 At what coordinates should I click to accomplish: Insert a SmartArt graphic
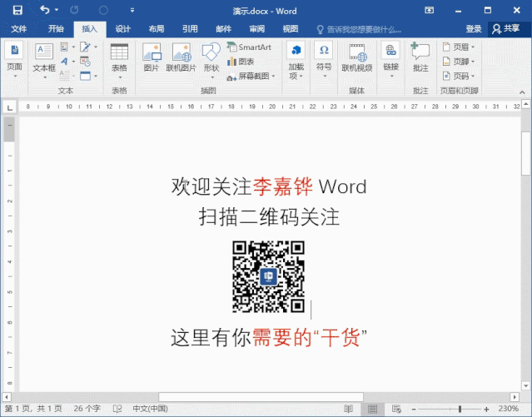tap(249, 47)
